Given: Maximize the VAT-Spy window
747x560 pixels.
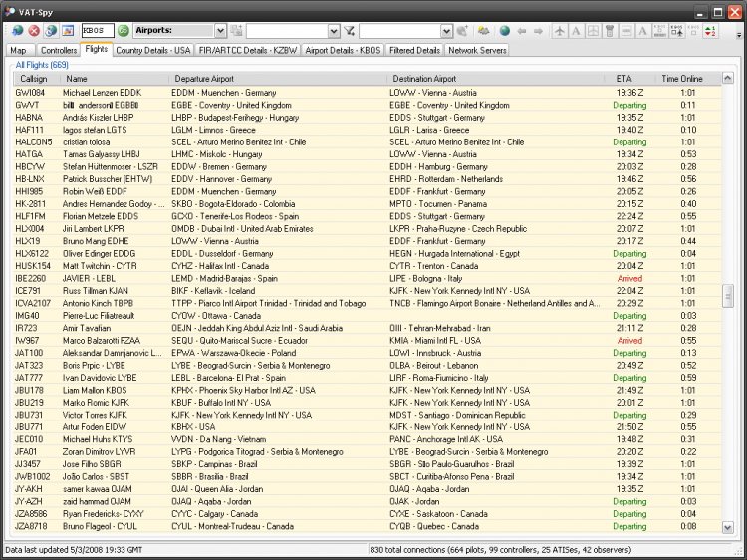Looking at the screenshot, I should [718, 12].
